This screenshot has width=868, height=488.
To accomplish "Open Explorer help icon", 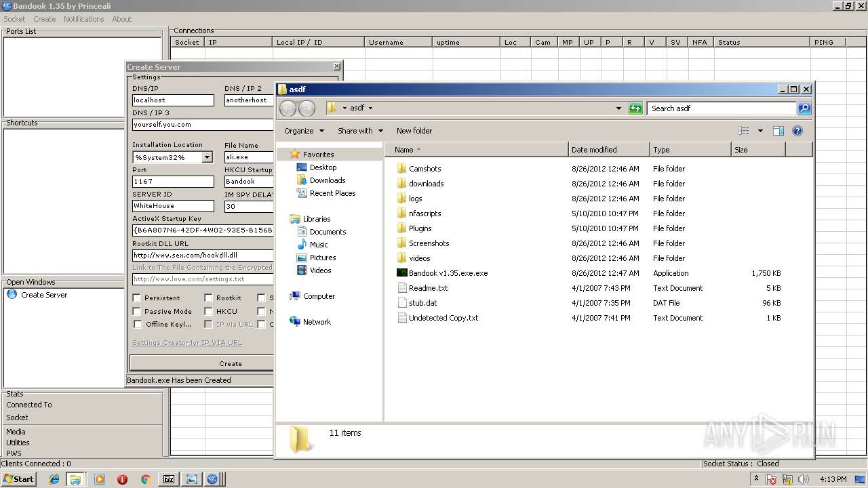I will [797, 131].
